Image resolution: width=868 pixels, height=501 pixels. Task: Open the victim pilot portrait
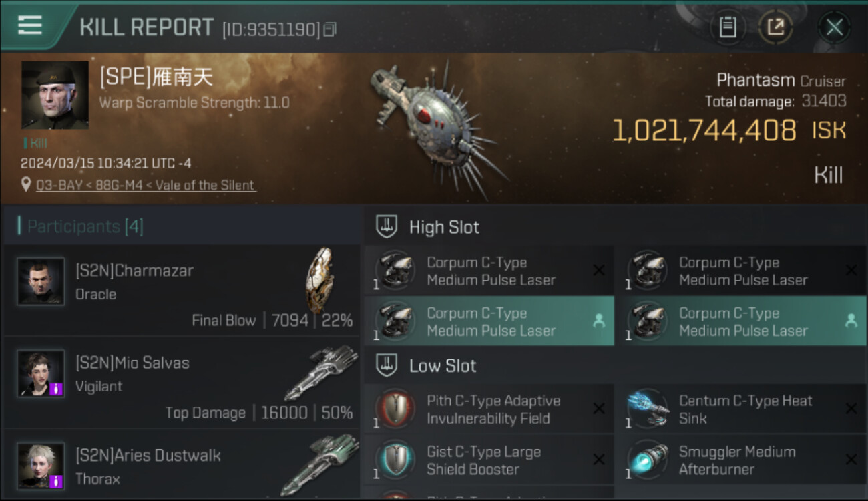[55, 96]
